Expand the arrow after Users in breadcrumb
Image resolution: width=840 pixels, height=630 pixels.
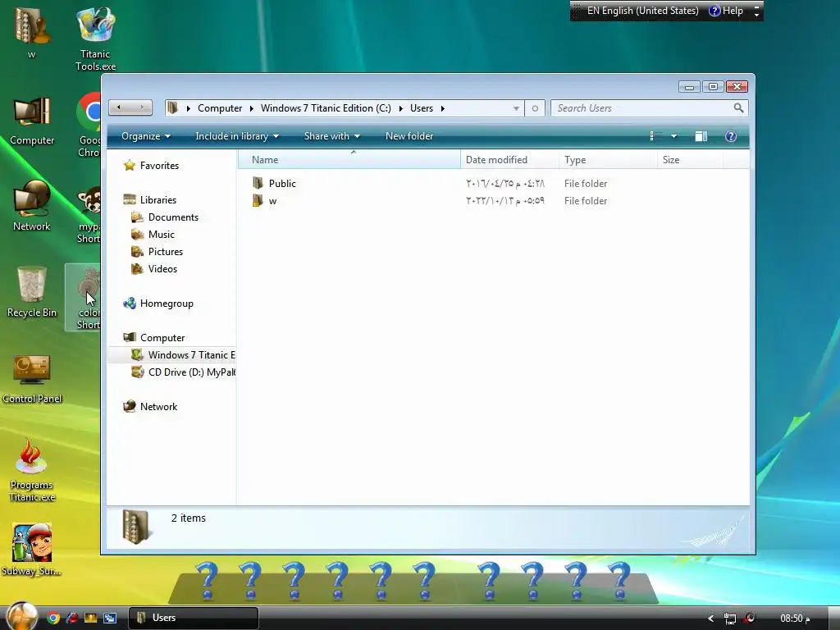tap(442, 108)
